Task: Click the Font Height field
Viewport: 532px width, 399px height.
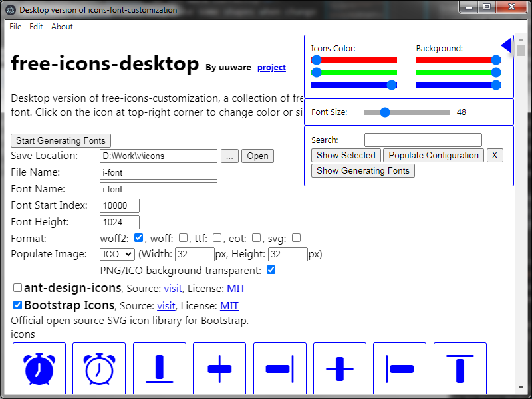Action: pos(120,223)
